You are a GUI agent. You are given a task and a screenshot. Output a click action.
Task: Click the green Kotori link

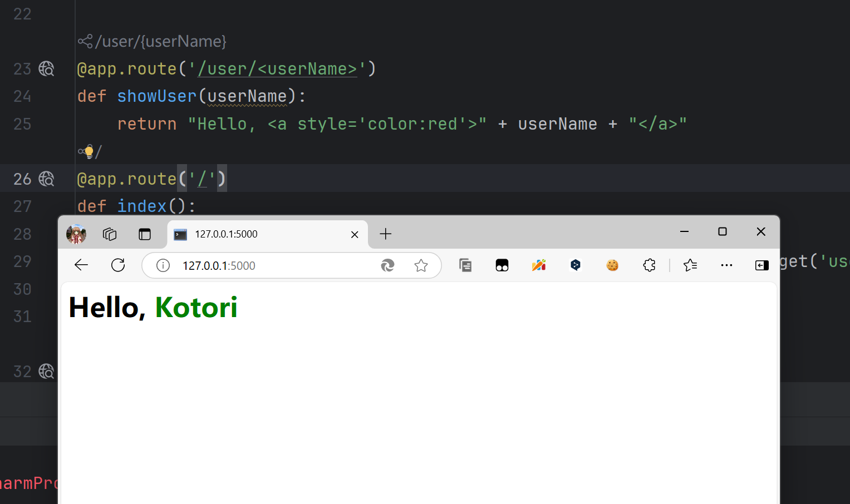[x=196, y=308]
